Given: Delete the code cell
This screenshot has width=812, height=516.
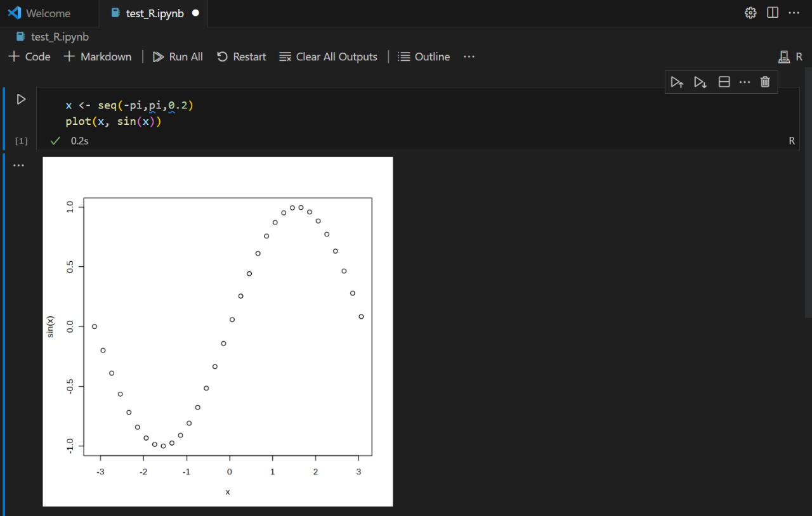Looking at the screenshot, I should coord(764,81).
